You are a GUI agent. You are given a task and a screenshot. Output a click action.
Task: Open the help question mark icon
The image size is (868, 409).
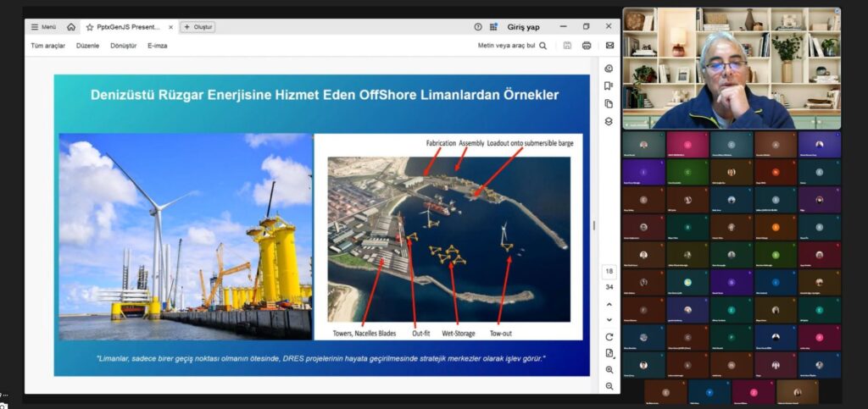tap(478, 27)
